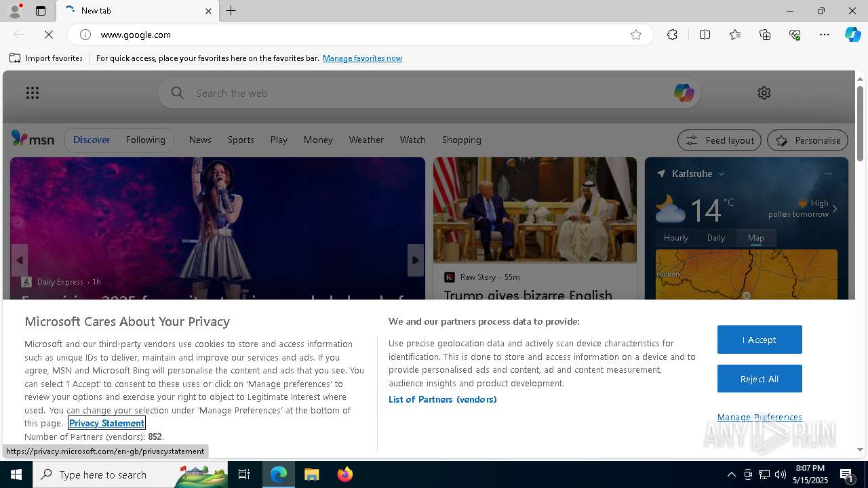Open a new tab with the plus button
This screenshot has width=868, height=488.
[231, 11]
